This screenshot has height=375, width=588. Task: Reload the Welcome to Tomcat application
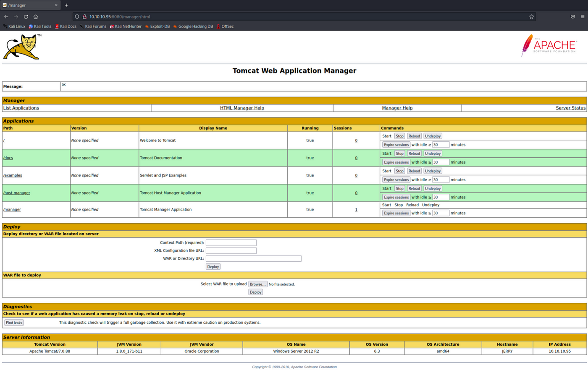click(x=414, y=136)
